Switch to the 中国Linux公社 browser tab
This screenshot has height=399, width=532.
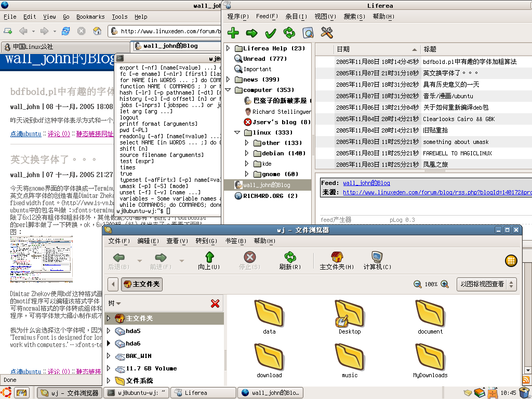[65, 46]
